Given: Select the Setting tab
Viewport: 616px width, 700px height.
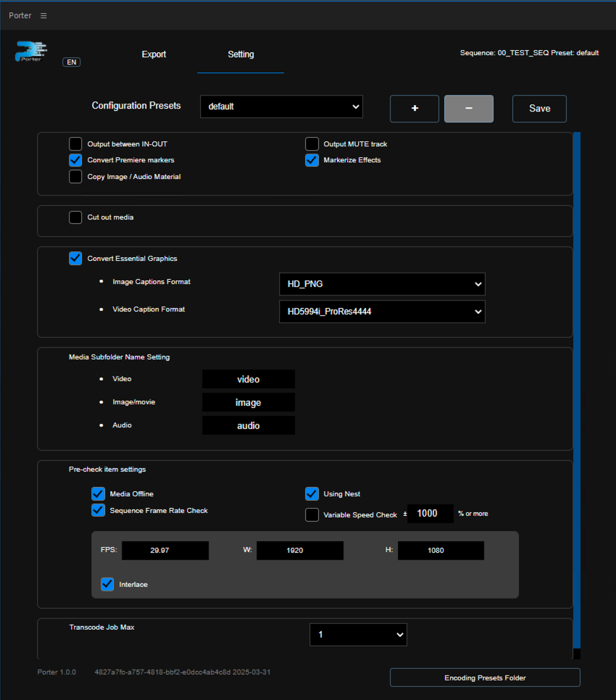Looking at the screenshot, I should [241, 54].
